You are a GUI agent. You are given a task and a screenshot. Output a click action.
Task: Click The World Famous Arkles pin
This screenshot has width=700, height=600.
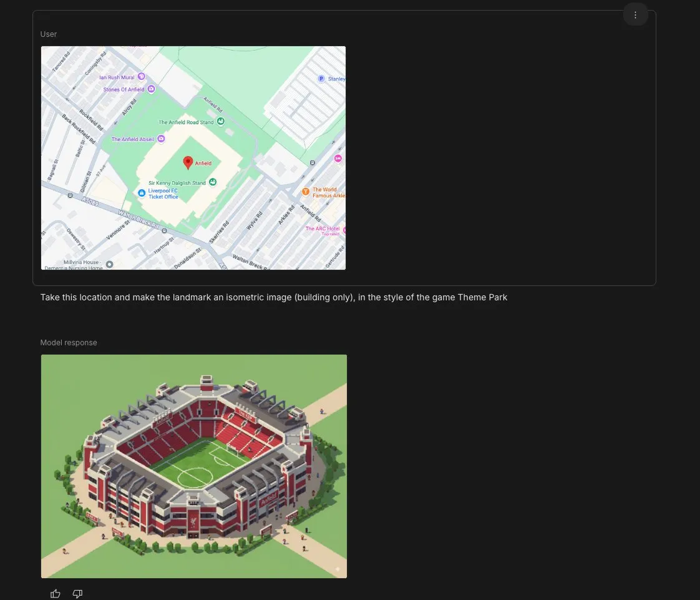click(306, 192)
